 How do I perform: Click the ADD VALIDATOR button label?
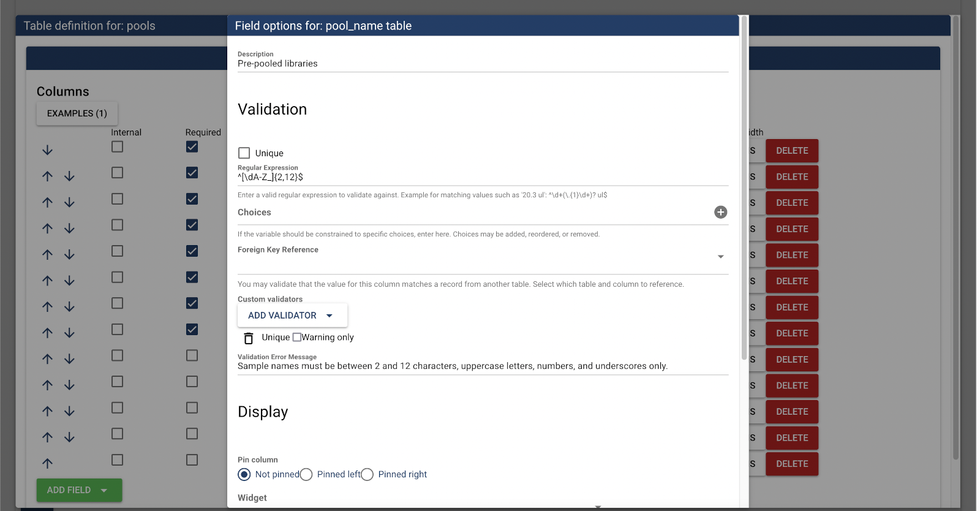282,316
